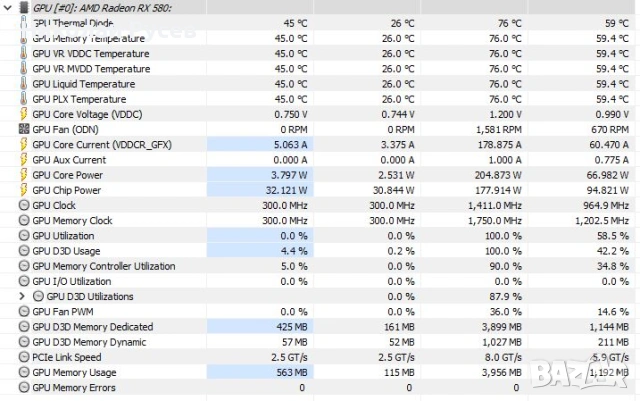The height and width of the screenshot is (401, 640).
Task: Expand the GPU D3D Utilizations subtree
Action: point(22,296)
